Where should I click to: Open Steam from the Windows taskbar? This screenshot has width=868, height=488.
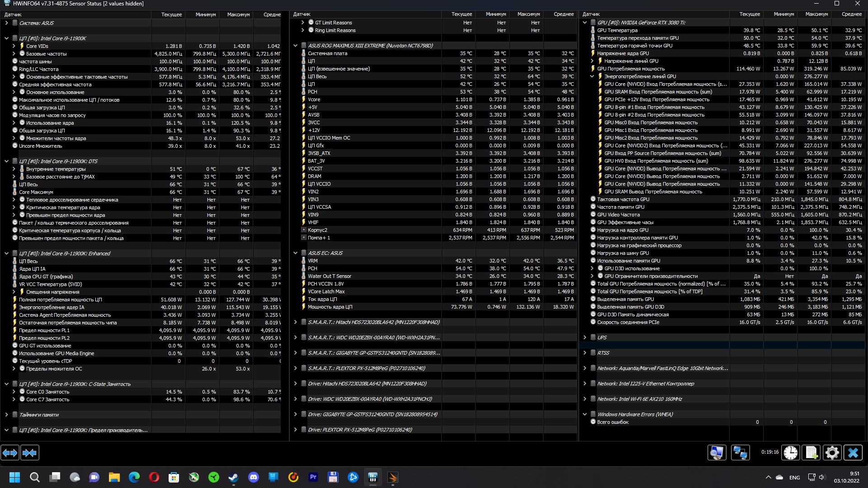tap(233, 477)
